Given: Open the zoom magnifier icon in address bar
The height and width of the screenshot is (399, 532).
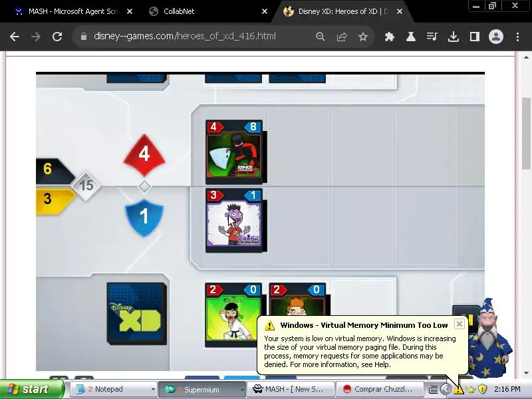Looking at the screenshot, I should [320, 37].
